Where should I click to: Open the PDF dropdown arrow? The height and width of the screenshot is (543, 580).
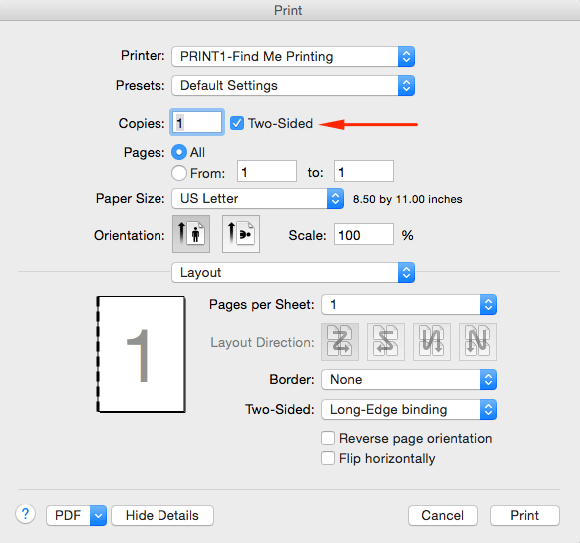98,515
